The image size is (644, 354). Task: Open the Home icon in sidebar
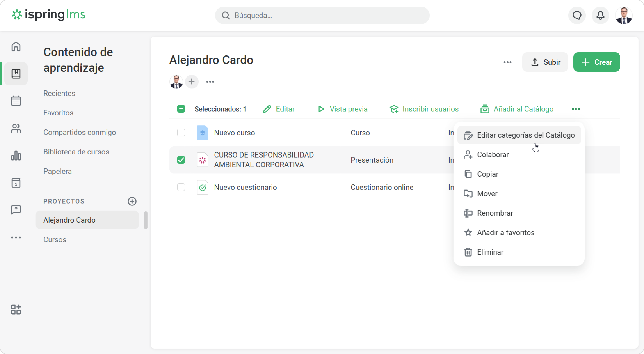tap(16, 46)
